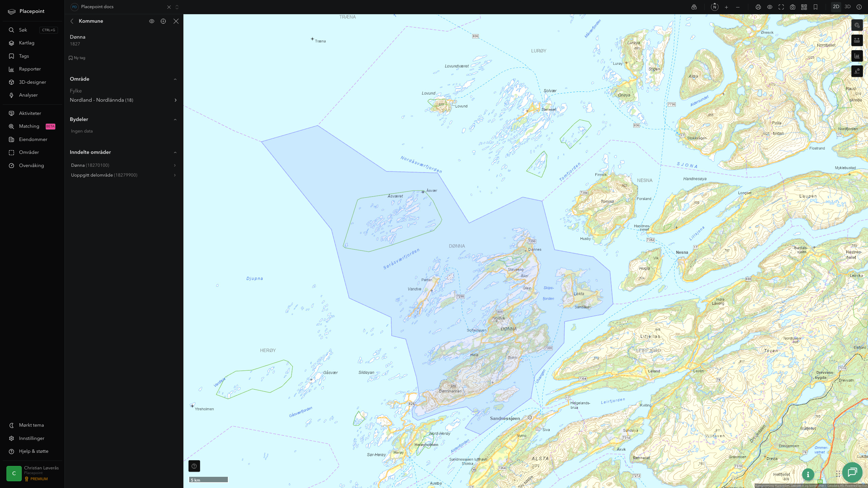This screenshot has width=868, height=488.
Task: Open Innstillinger settings
Action: (x=32, y=439)
